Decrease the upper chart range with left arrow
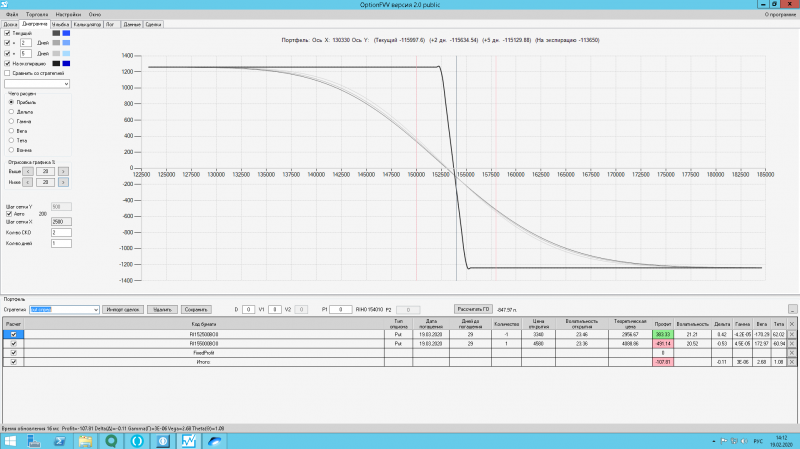The image size is (800, 449). [x=28, y=171]
